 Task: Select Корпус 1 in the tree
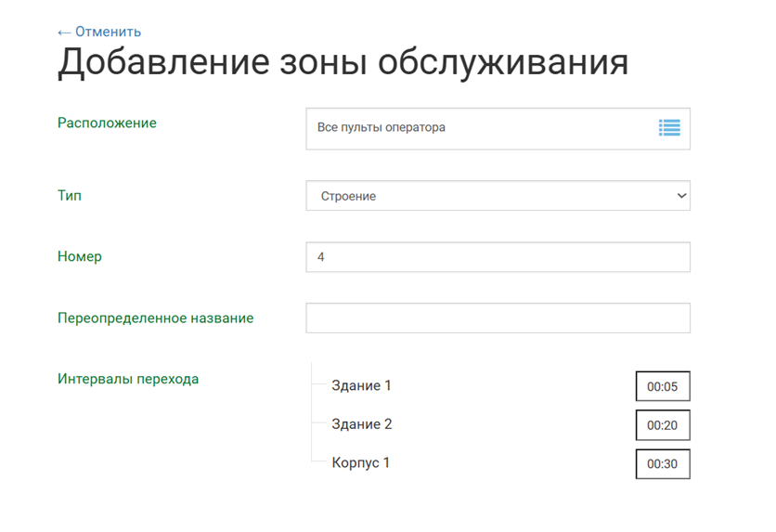[361, 462]
